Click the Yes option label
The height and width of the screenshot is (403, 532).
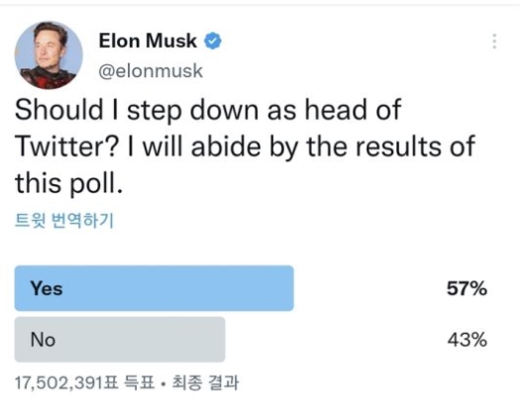(47, 289)
